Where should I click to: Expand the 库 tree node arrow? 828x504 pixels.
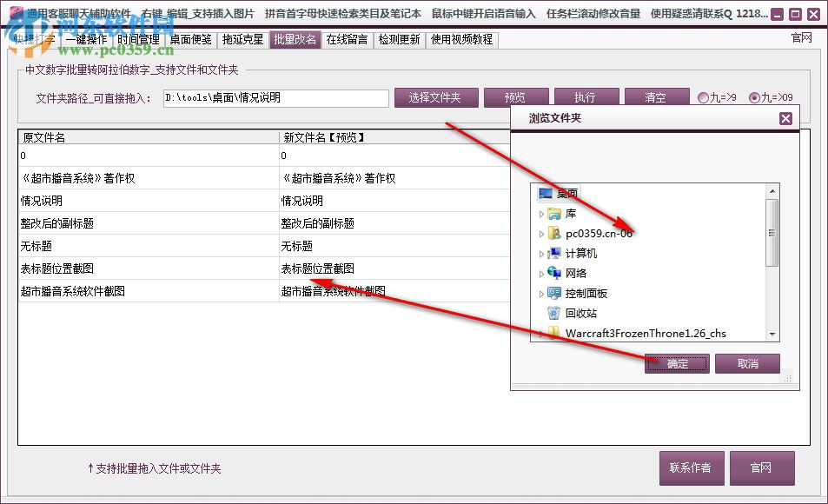click(541, 213)
